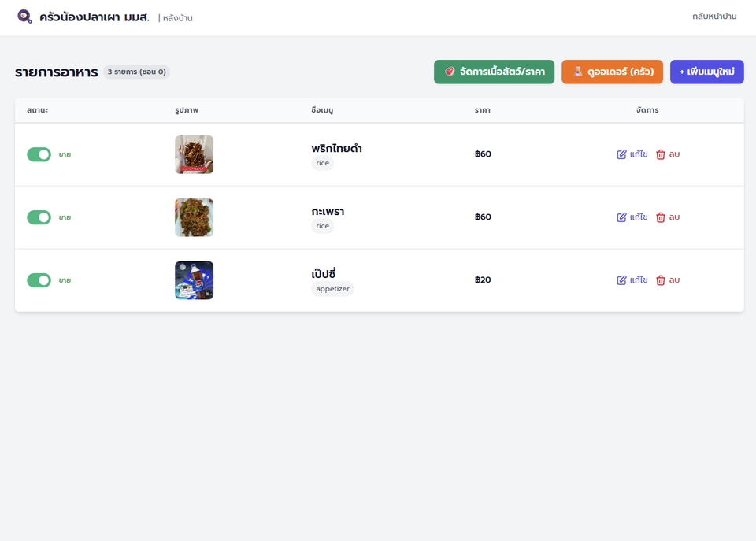The height and width of the screenshot is (541, 756).
Task: Click ขาย status label for เป๊ปซี่
Action: point(65,280)
